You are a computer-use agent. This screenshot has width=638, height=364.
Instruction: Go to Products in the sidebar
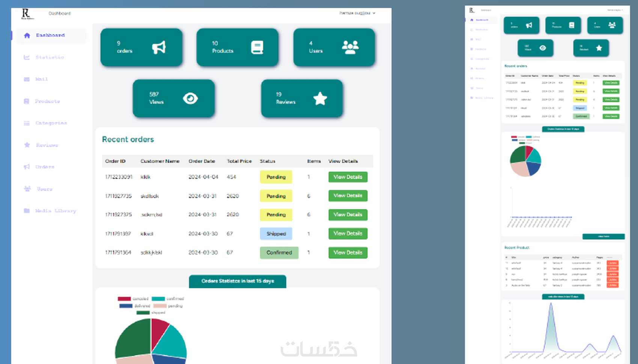click(47, 101)
